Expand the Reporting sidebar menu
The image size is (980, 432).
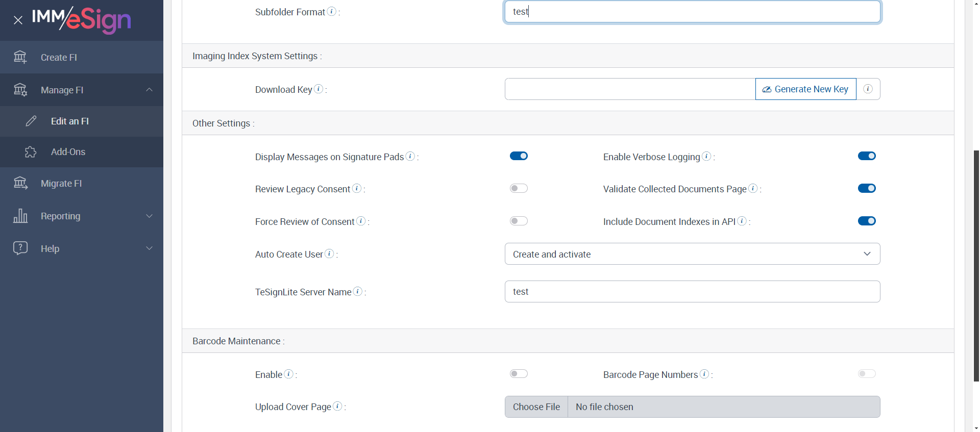click(82, 216)
